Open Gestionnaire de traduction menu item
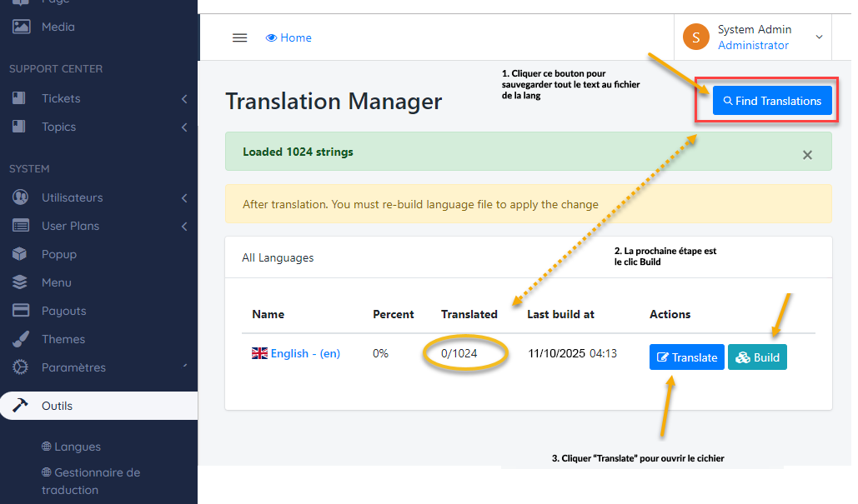 coord(90,481)
